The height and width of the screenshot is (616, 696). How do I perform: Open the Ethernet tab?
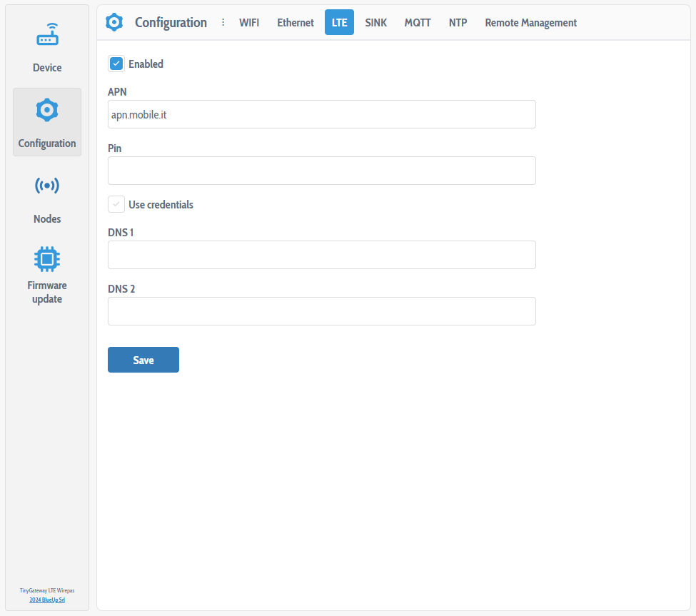(296, 23)
